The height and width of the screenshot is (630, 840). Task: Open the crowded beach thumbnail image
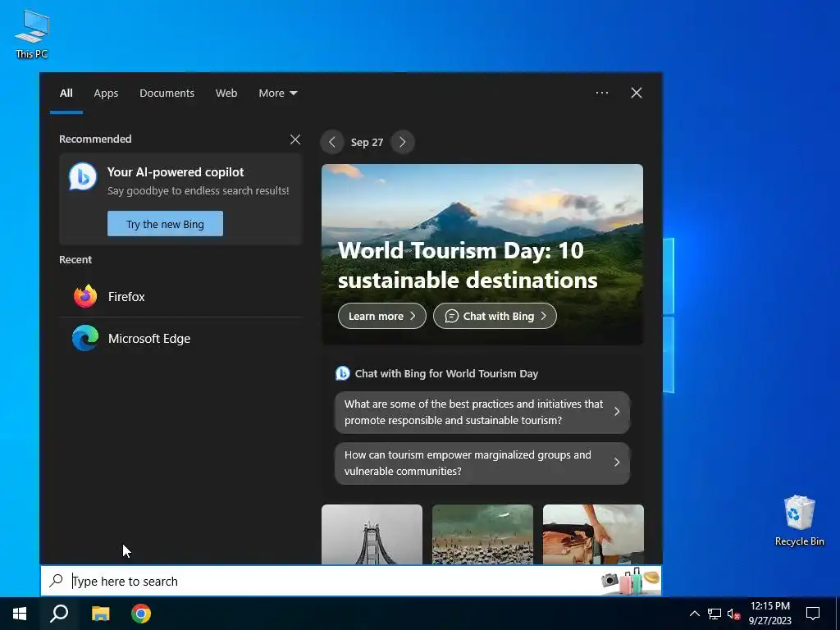click(482, 534)
